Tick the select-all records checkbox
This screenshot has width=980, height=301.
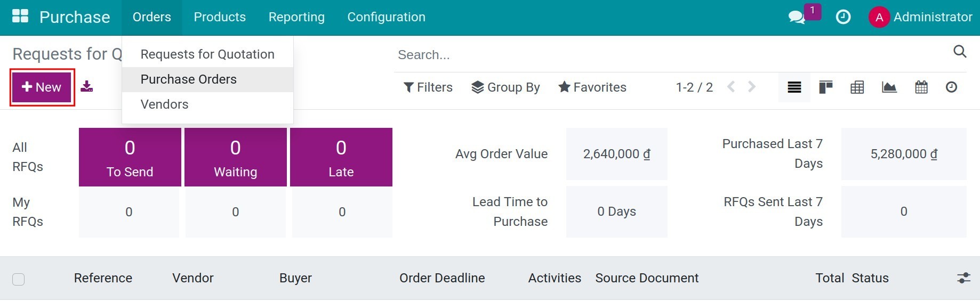click(x=19, y=279)
